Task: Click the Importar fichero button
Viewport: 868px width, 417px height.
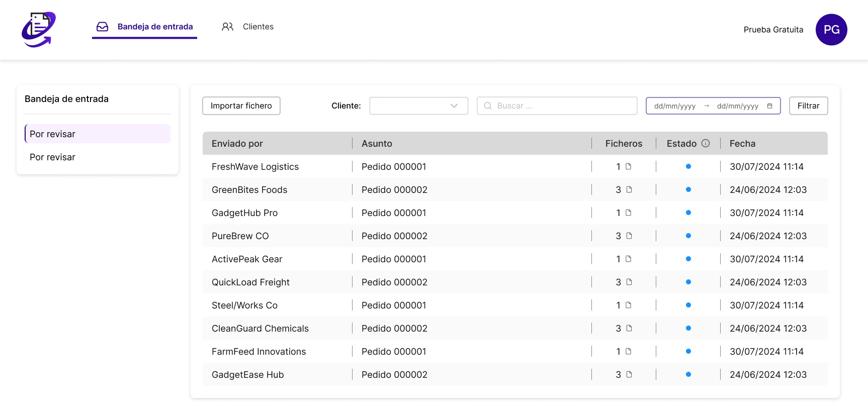Action: point(241,106)
